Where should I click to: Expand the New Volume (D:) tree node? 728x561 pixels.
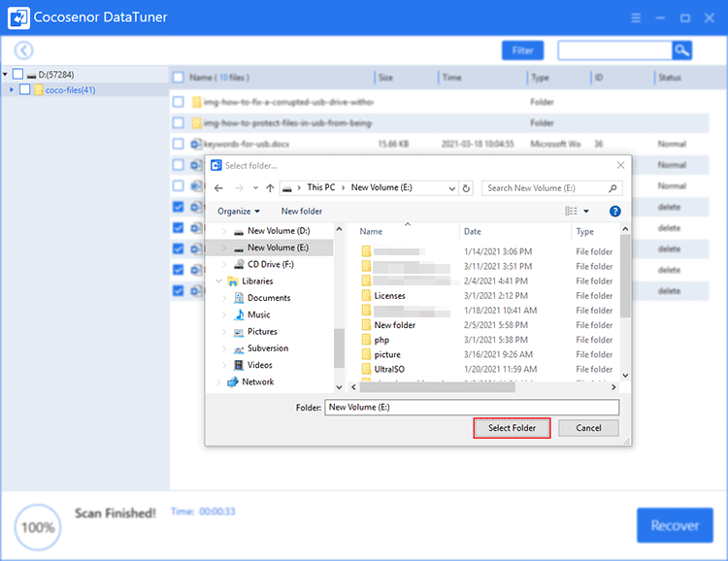click(x=225, y=231)
